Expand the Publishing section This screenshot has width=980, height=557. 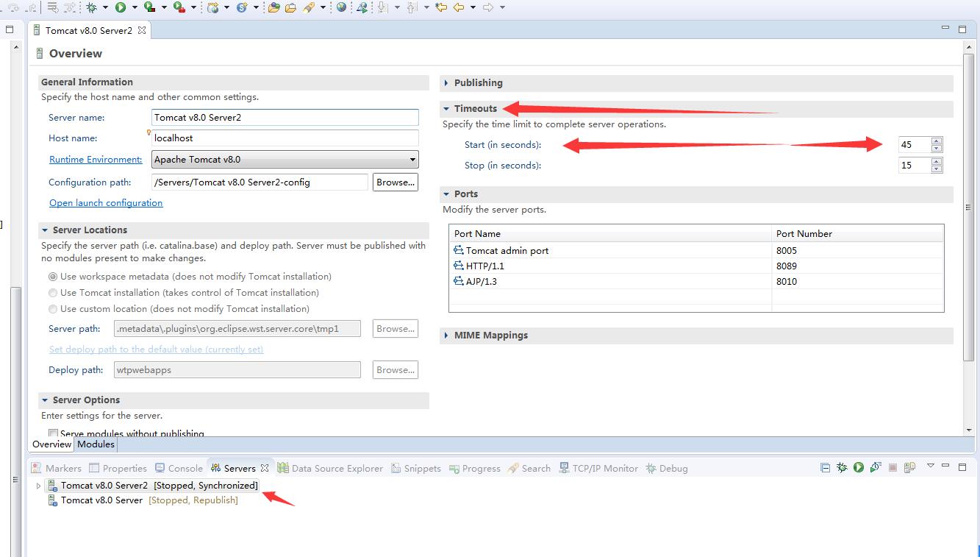click(x=446, y=83)
